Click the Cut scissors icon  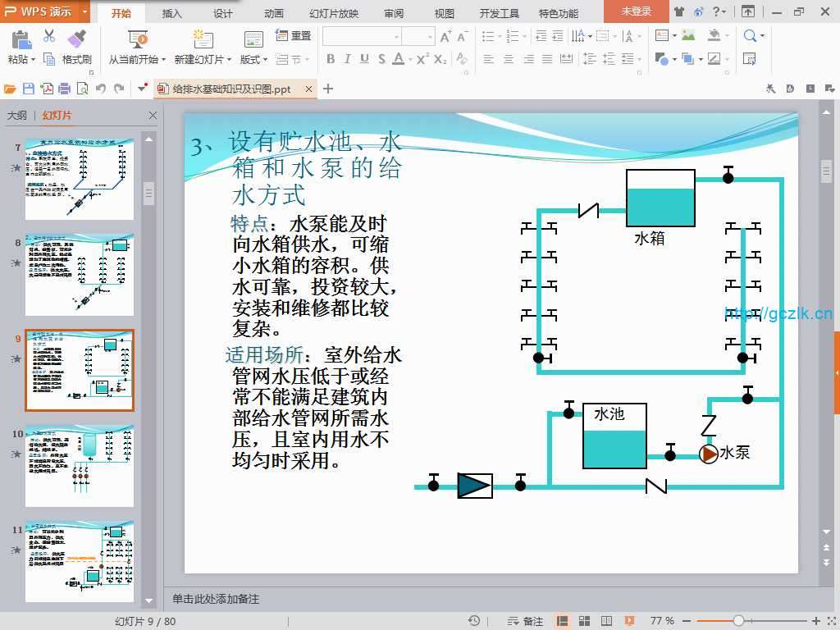pyautogui.click(x=49, y=36)
